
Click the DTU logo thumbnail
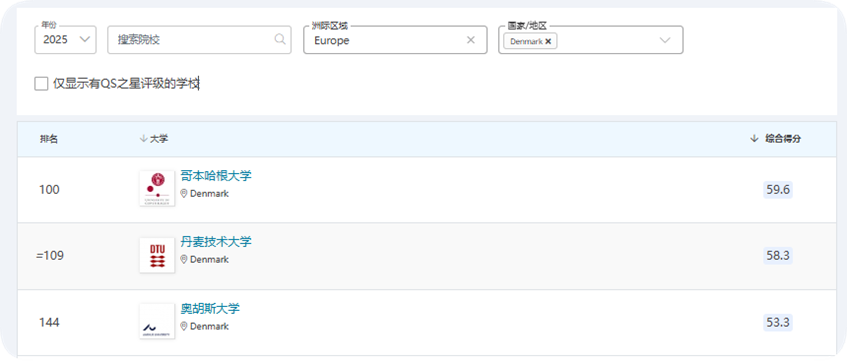[157, 255]
